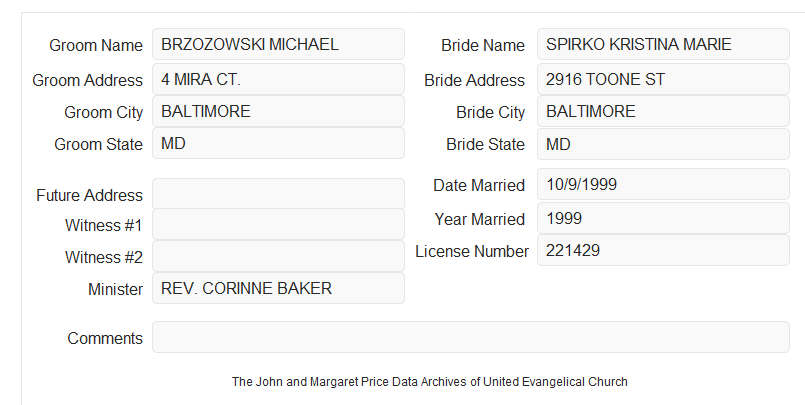Click the License Number label
Image resolution: width=805 pixels, height=405 pixels.
(472, 252)
